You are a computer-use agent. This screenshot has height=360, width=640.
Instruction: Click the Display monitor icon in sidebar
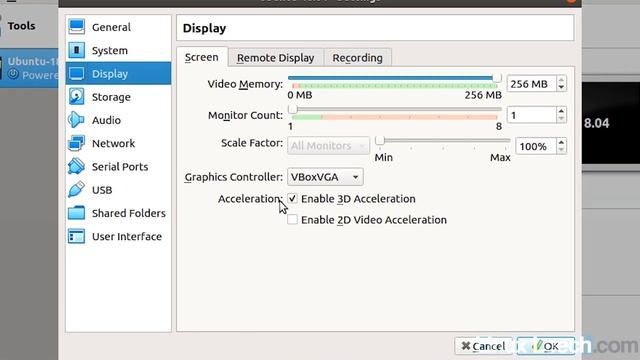pyautogui.click(x=76, y=73)
